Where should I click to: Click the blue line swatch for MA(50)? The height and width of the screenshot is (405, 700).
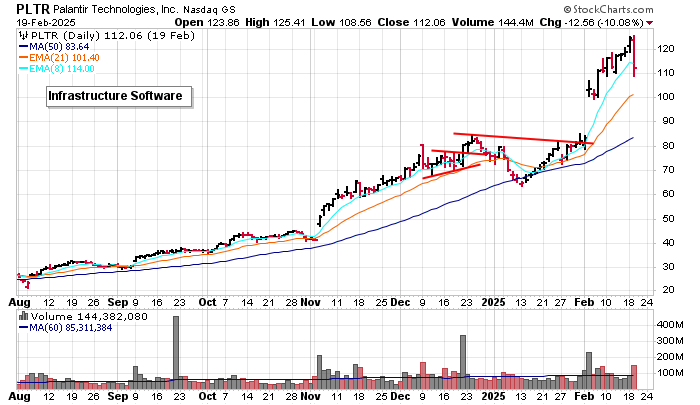coord(24,46)
